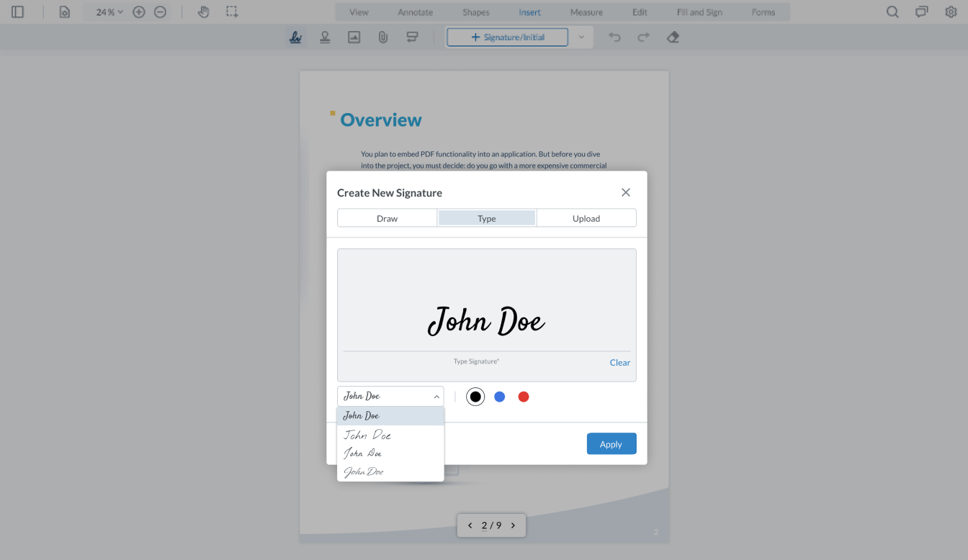This screenshot has width=968, height=560.
Task: Open the view controls page icon
Action: (65, 12)
